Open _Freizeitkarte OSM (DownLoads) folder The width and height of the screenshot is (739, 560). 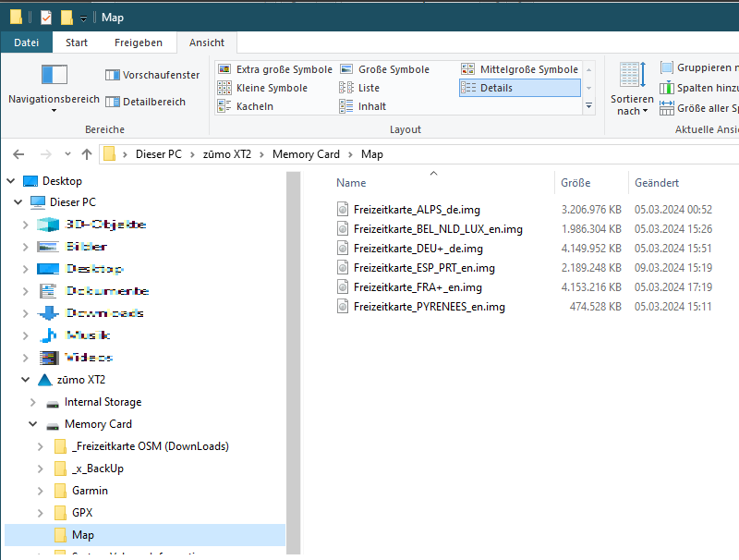pos(151,446)
